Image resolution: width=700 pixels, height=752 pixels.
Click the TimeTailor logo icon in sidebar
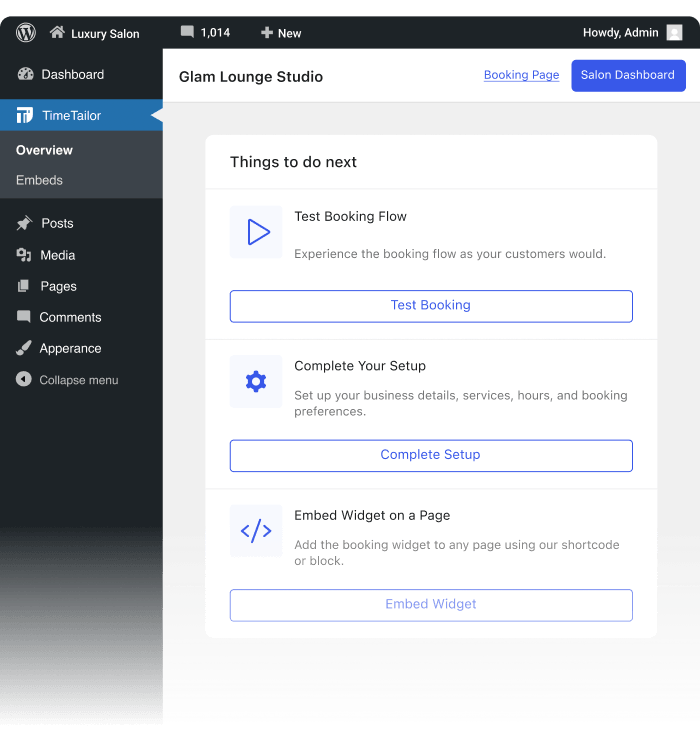point(24,115)
